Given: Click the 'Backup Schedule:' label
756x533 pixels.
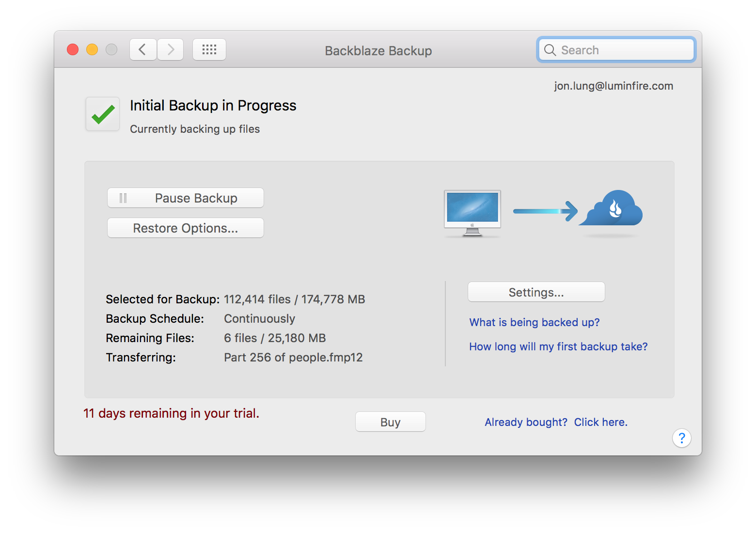Looking at the screenshot, I should tap(155, 319).
